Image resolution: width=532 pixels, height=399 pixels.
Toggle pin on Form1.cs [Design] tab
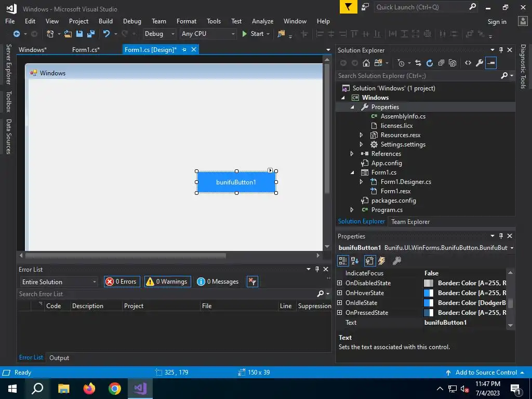click(184, 49)
